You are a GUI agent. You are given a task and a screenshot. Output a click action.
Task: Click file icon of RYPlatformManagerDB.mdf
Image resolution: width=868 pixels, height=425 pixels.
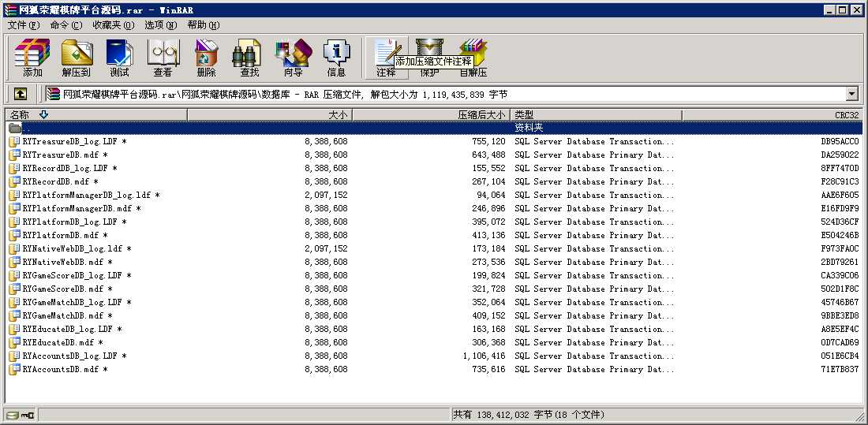[x=15, y=208]
